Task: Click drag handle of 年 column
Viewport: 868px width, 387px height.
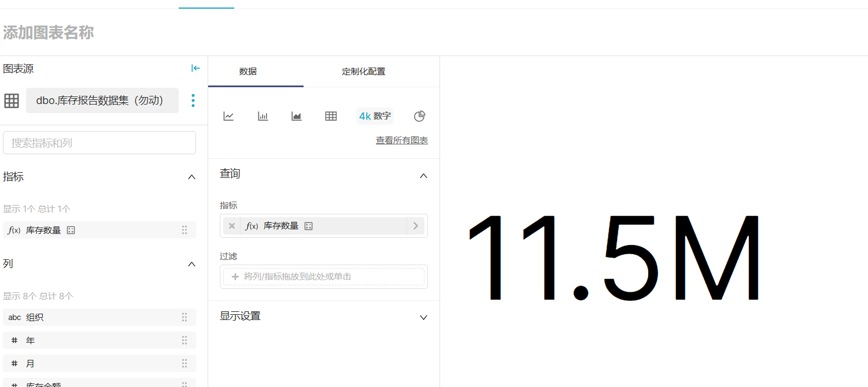Action: [184, 340]
